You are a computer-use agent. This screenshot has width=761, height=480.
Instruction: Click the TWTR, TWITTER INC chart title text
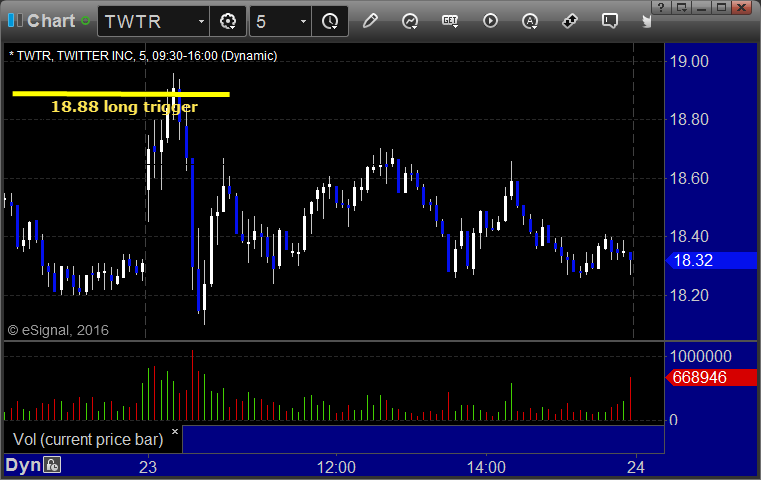click(143, 56)
